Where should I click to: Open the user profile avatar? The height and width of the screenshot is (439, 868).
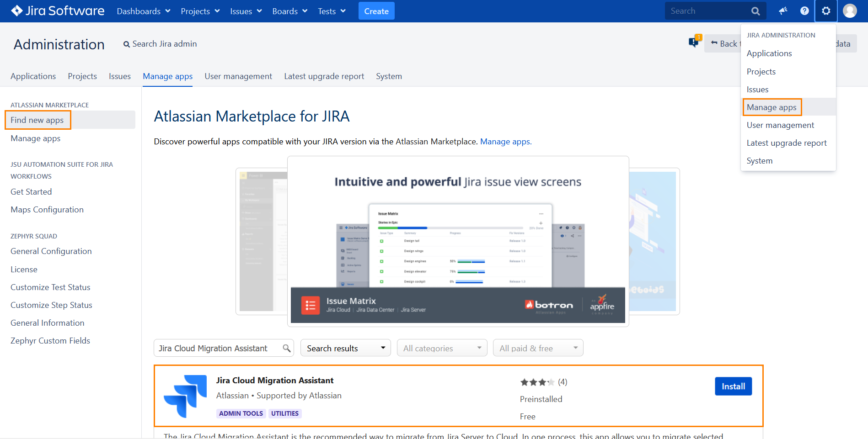[850, 11]
